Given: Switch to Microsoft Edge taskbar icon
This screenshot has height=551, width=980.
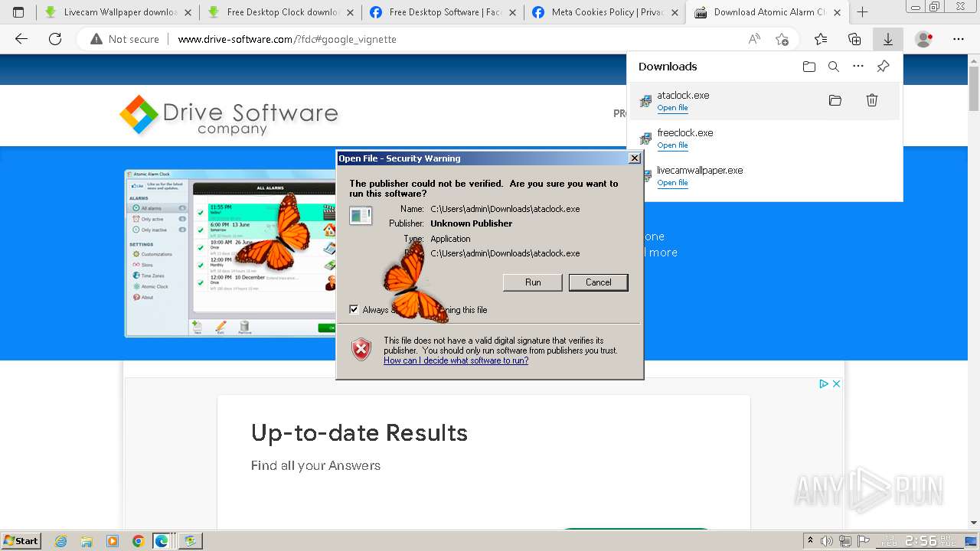Looking at the screenshot, I should point(163,541).
